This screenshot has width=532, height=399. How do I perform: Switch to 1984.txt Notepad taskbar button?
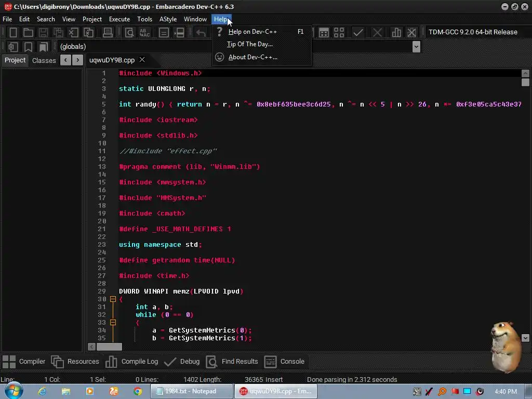(x=192, y=391)
